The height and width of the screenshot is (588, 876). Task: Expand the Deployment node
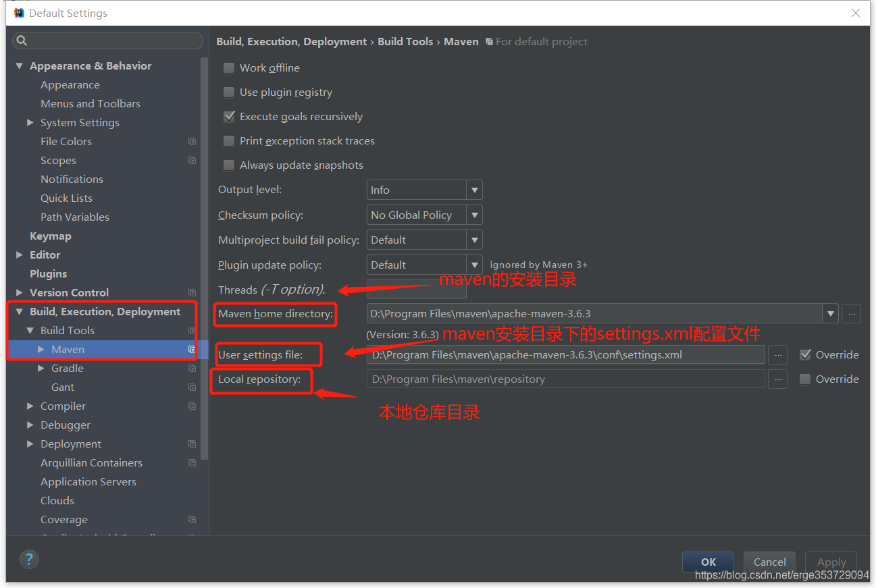[x=30, y=444]
